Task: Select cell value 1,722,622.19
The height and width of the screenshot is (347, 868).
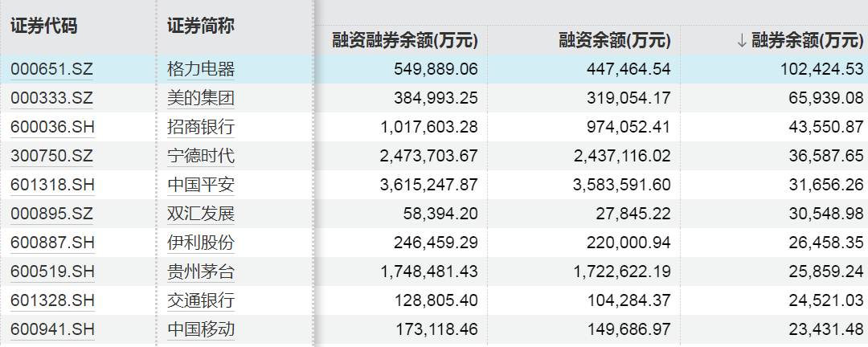Action: click(x=621, y=271)
